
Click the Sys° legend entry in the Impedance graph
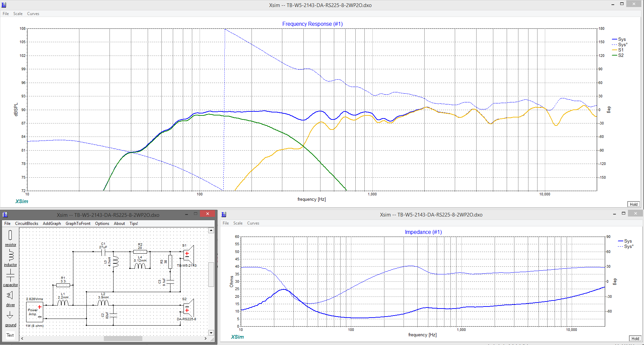(626, 247)
